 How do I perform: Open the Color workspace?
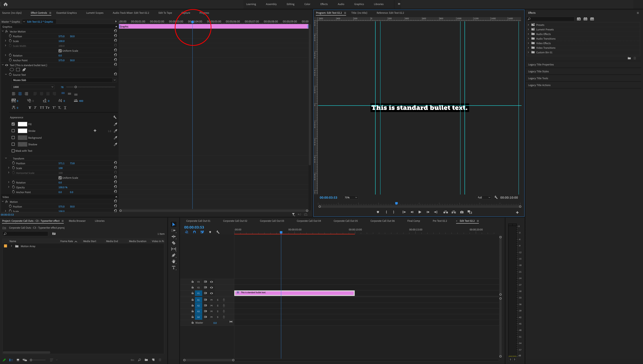[x=307, y=4]
